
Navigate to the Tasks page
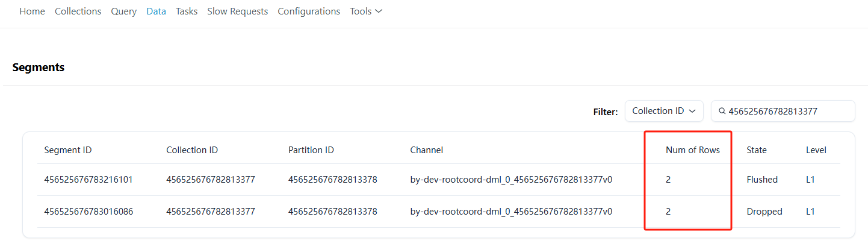coord(187,11)
